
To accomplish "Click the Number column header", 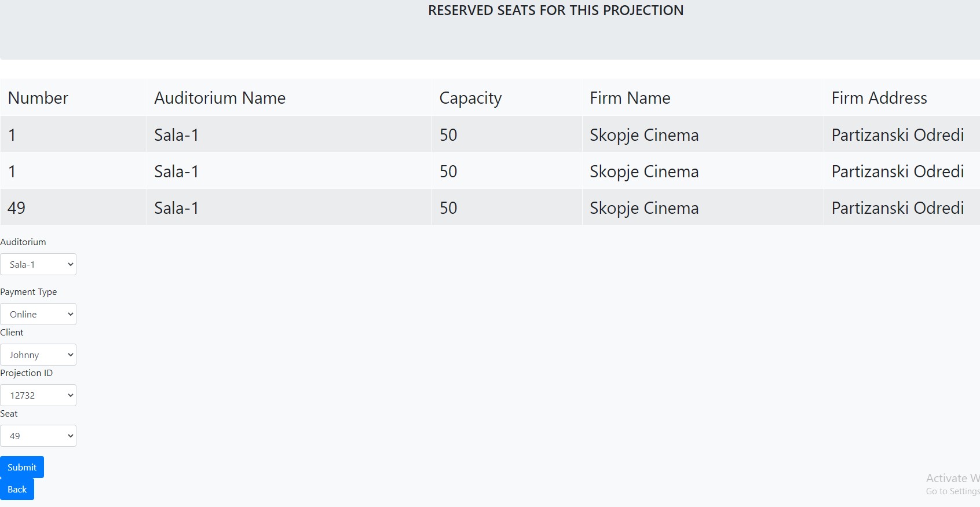I will click(38, 98).
